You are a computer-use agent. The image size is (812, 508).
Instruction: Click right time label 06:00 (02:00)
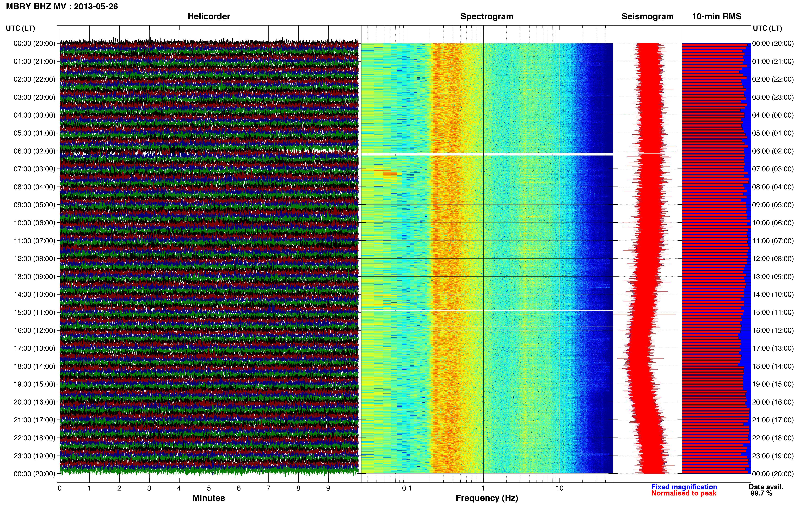pos(773,151)
